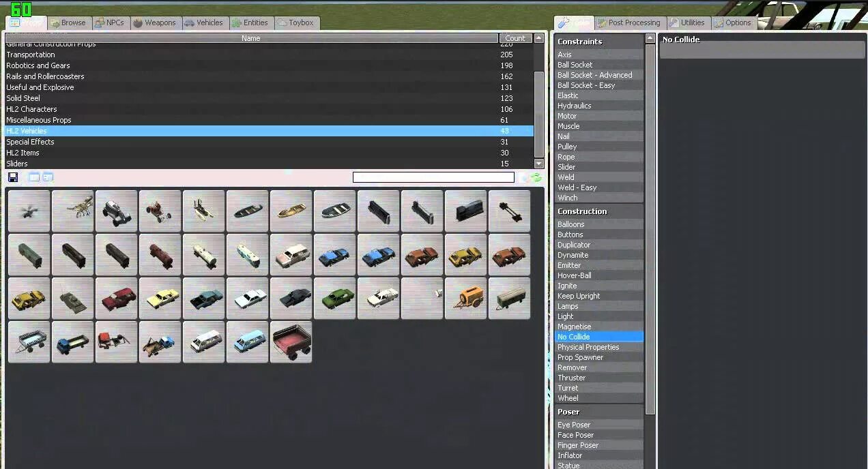Select the Useful and Explosive category
This screenshot has height=469, width=868.
[x=269, y=87]
